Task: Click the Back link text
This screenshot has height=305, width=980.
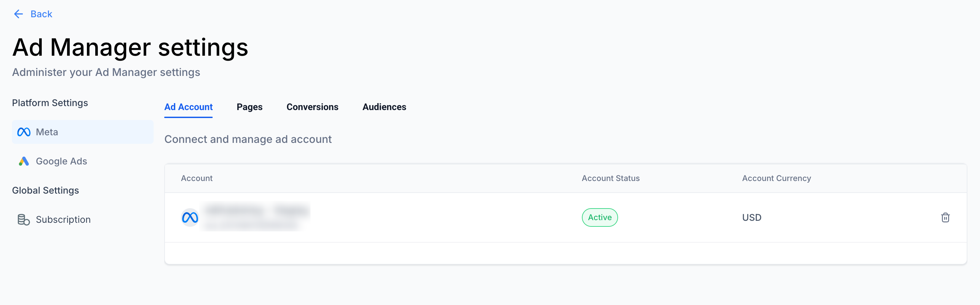Action: [41, 14]
